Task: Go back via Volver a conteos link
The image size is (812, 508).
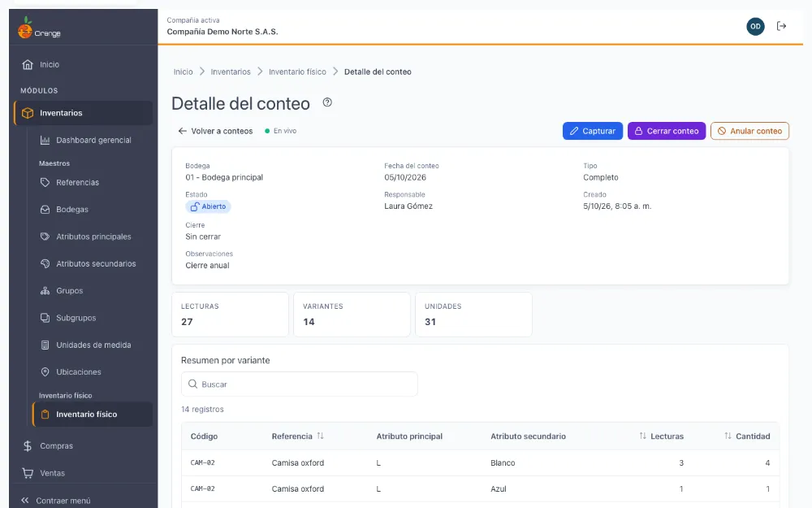Action: pyautogui.click(x=215, y=131)
